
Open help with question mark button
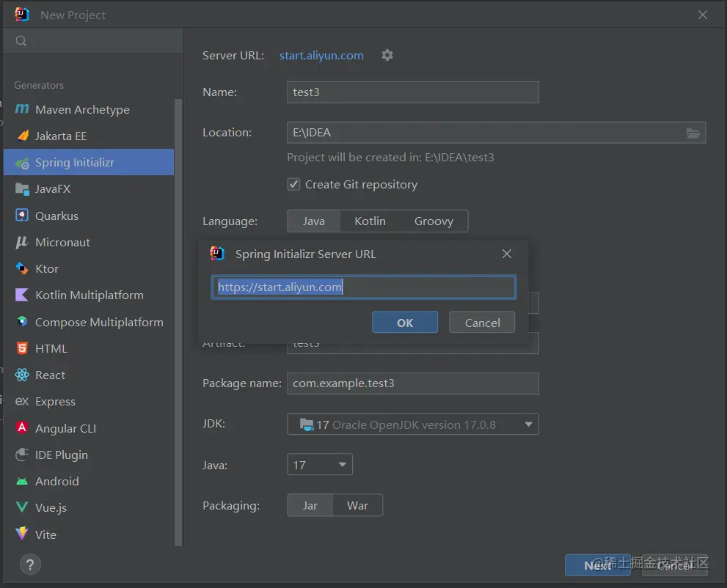(x=30, y=565)
